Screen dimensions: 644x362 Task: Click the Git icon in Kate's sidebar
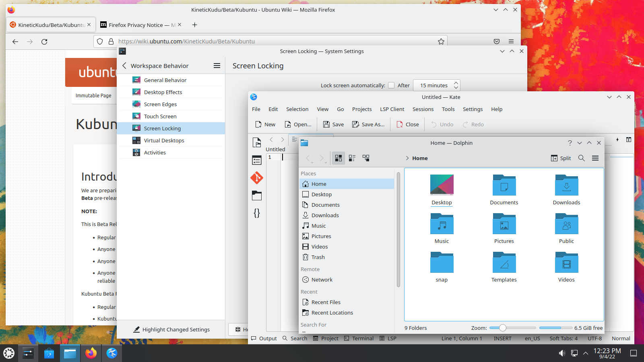click(257, 177)
